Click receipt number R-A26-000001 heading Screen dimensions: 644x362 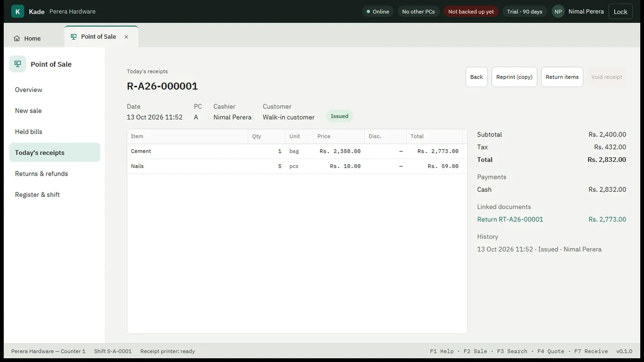click(x=162, y=86)
